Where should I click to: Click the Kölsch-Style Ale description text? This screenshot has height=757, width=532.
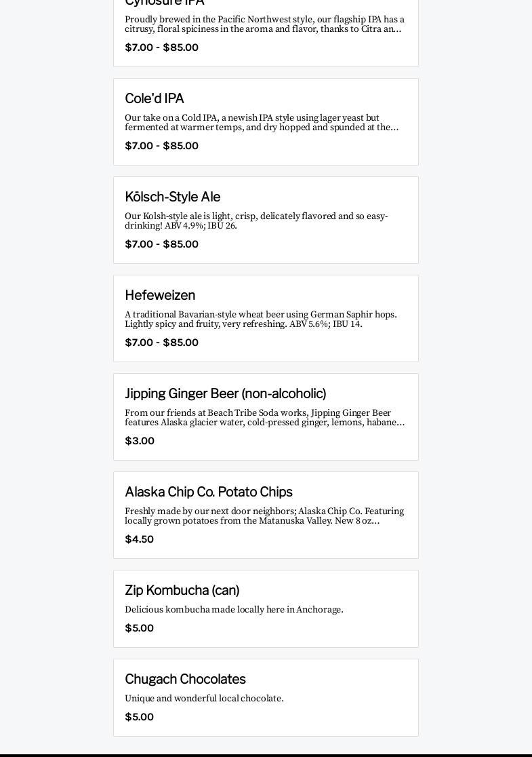[x=256, y=220]
